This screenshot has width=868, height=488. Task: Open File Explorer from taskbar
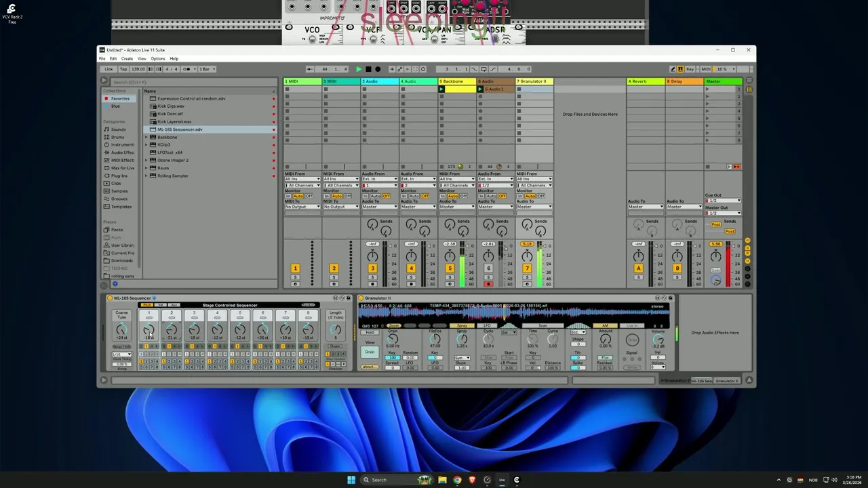click(442, 480)
